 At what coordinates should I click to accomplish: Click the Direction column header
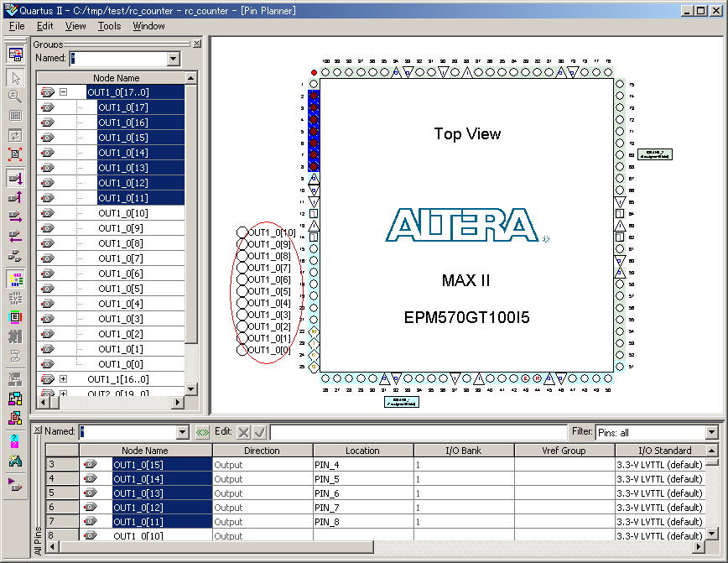pyautogui.click(x=262, y=450)
